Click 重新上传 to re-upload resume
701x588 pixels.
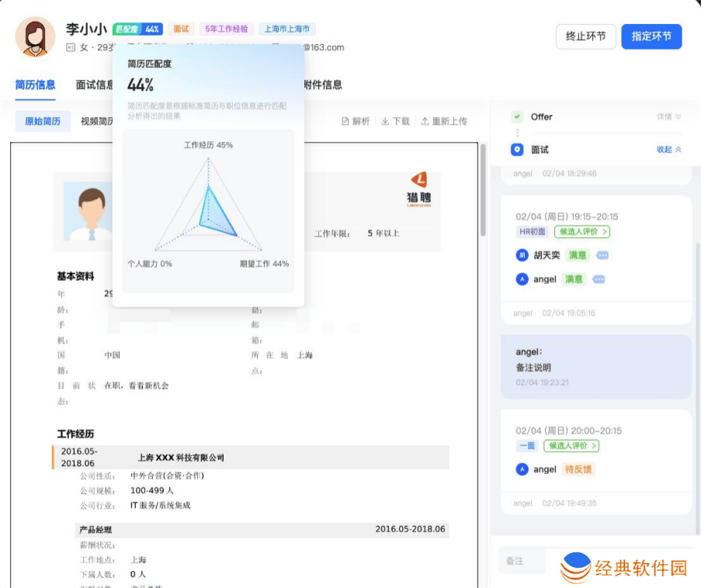[x=444, y=122]
